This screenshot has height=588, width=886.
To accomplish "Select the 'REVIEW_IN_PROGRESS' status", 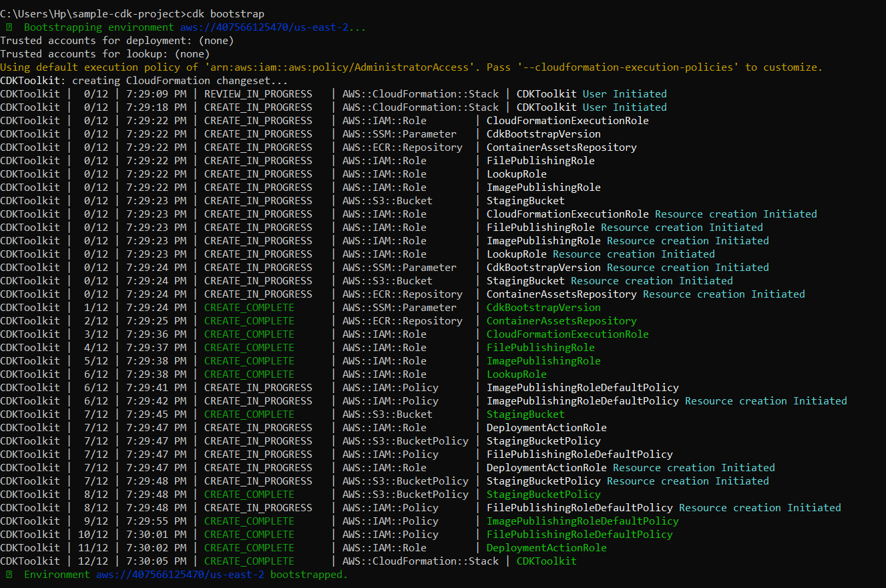I will coord(258,94).
